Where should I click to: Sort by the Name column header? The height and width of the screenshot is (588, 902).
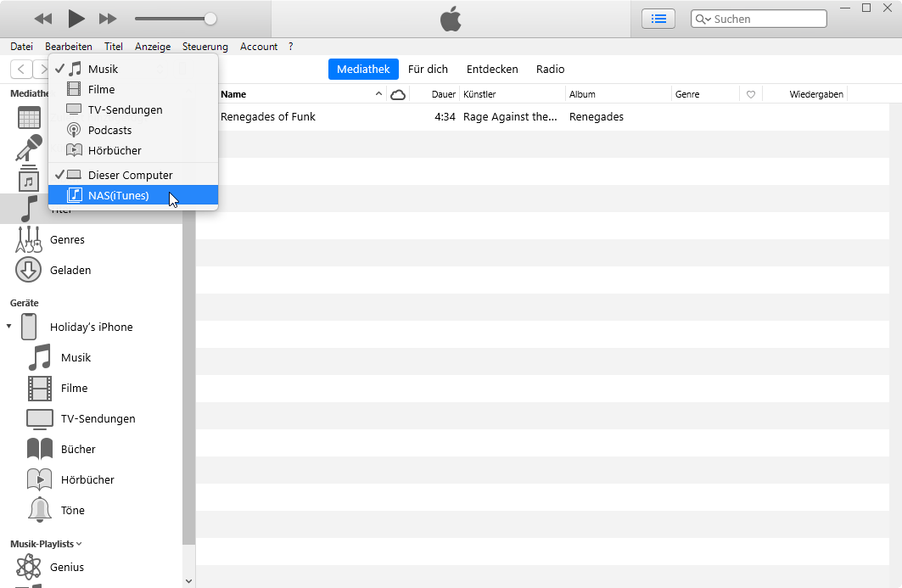point(233,94)
